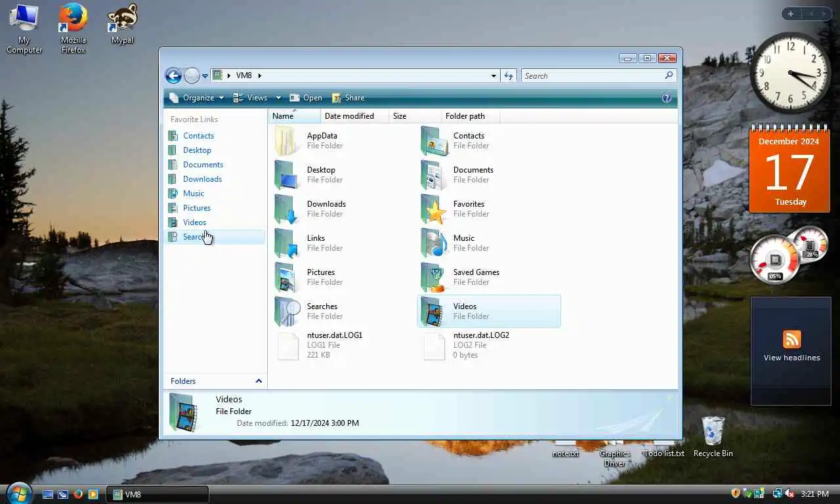The height and width of the screenshot is (504, 840).
Task: Click the Recycle Bin desktop icon
Action: coord(713,436)
